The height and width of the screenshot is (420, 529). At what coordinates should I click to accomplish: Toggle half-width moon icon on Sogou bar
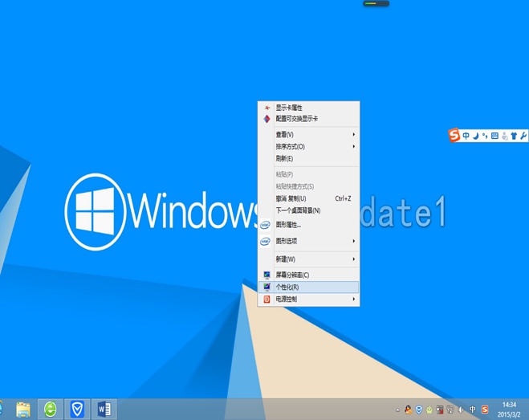click(x=476, y=136)
